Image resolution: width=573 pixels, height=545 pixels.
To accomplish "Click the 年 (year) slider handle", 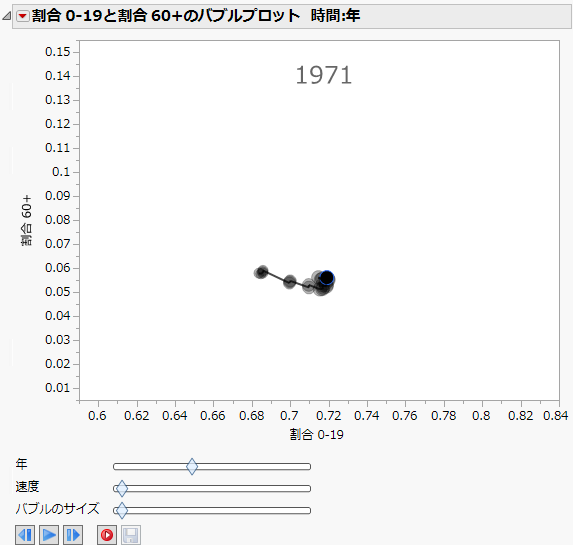I will click(x=192, y=466).
